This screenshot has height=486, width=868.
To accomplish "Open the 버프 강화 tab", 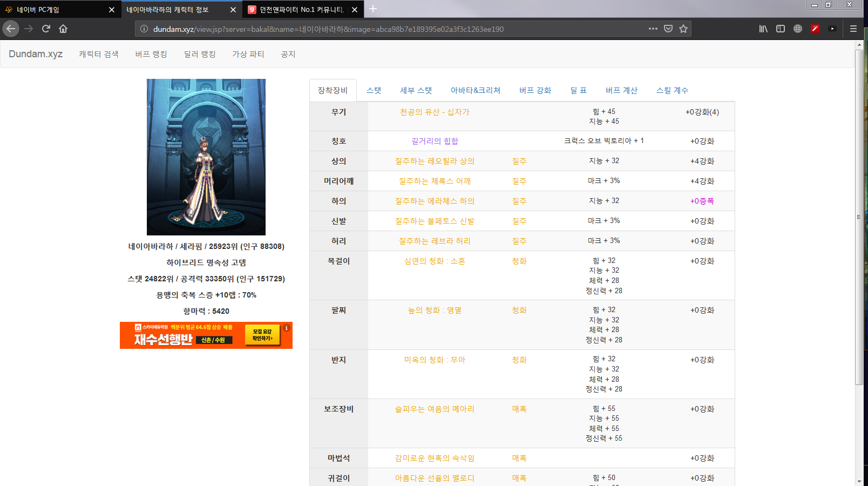I will tap(535, 90).
